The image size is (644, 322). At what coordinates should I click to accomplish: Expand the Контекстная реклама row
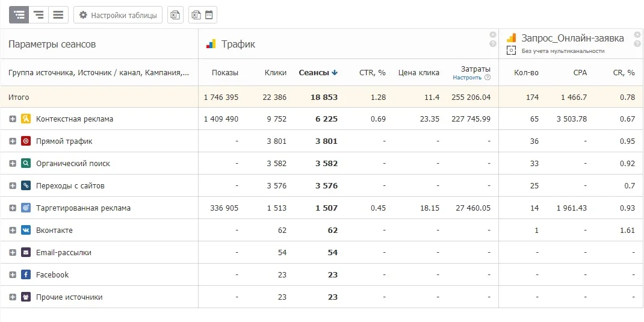click(x=12, y=119)
